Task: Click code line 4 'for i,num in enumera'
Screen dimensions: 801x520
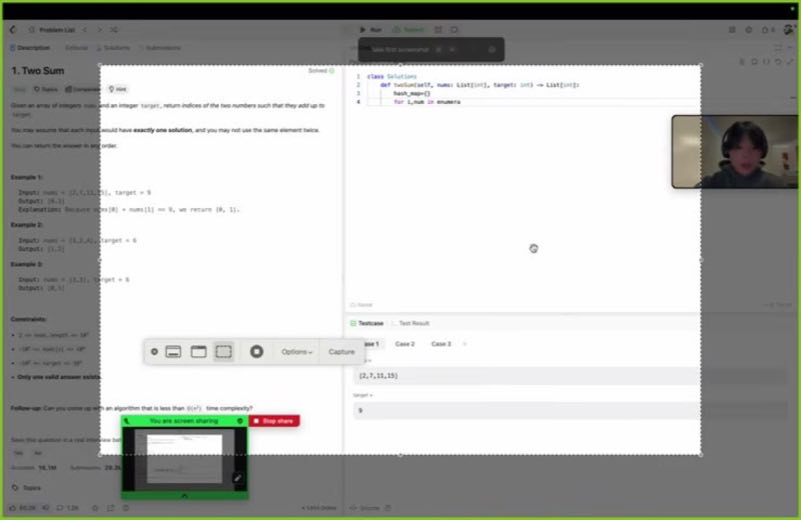Action: (x=427, y=102)
